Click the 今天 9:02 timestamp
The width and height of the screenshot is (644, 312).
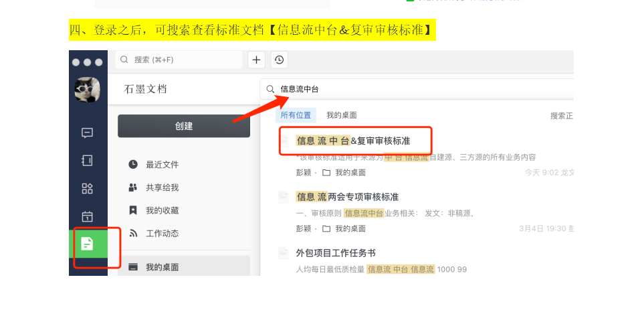542,173
